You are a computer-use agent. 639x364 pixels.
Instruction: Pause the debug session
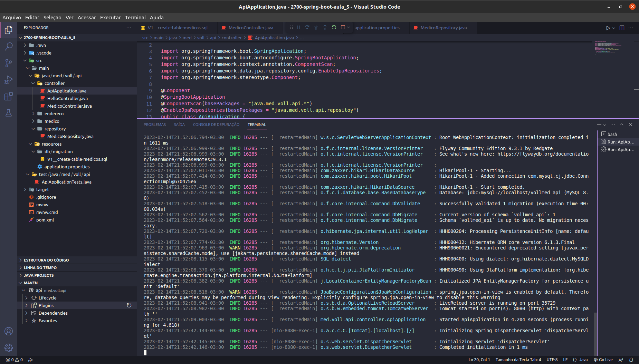coord(298,27)
